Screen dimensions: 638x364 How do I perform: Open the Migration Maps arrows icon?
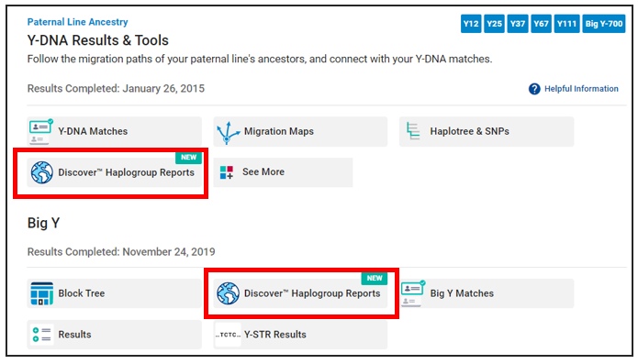228,132
